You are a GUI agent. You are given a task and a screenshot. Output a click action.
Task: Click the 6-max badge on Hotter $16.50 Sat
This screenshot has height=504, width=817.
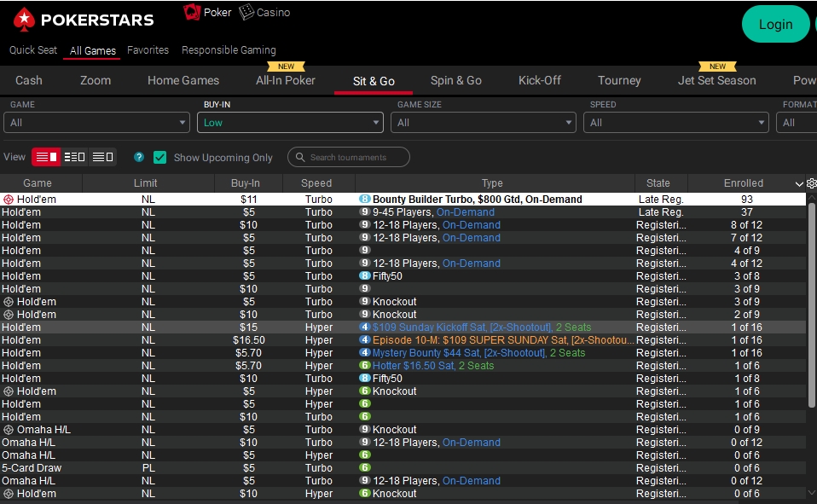tap(365, 365)
